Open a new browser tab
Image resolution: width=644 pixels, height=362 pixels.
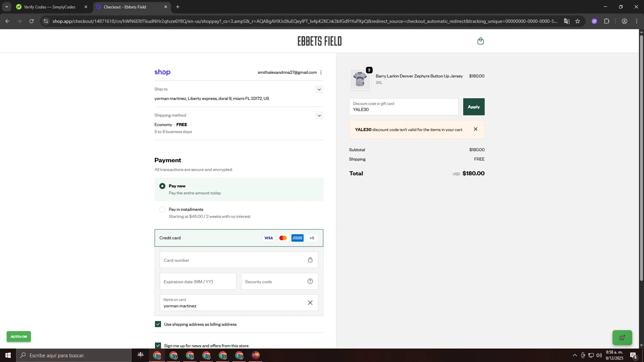pos(178,7)
